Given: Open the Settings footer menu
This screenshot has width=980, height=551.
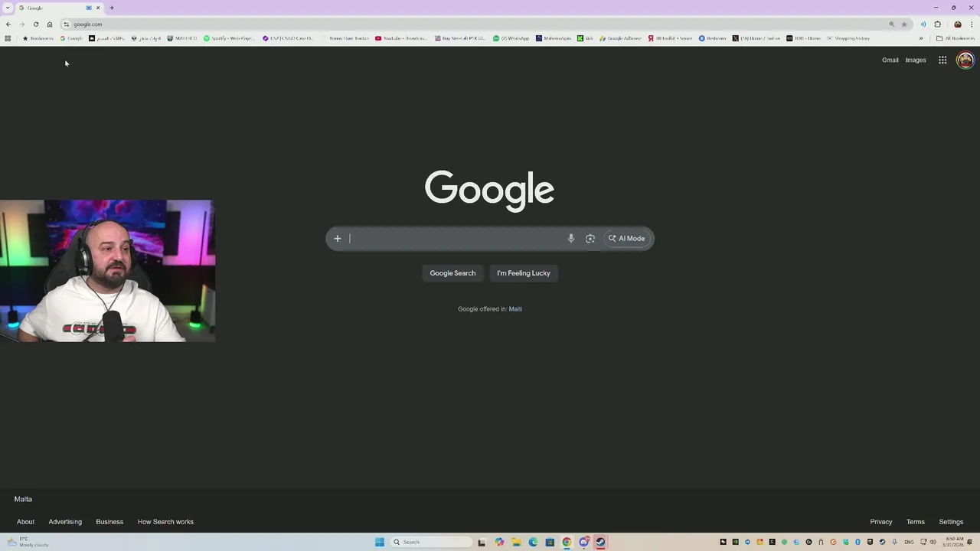Looking at the screenshot, I should point(951,522).
